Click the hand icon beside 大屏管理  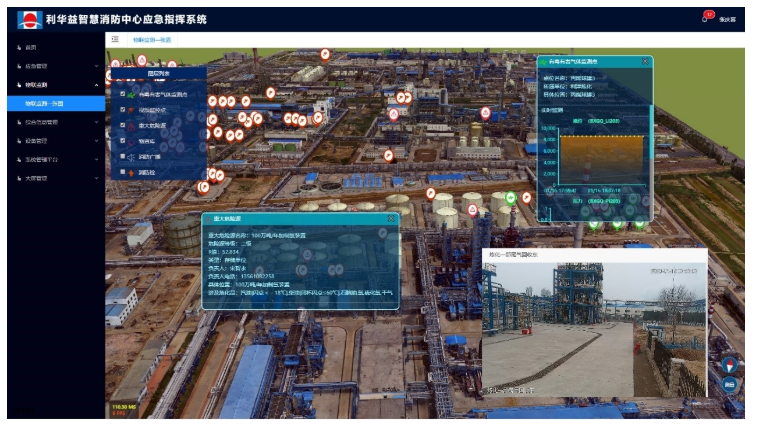(x=19, y=178)
